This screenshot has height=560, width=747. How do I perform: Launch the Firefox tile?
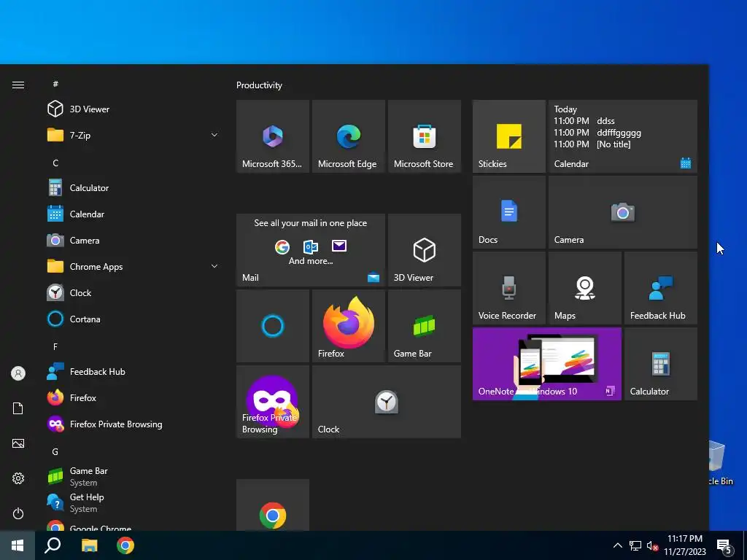[348, 326]
